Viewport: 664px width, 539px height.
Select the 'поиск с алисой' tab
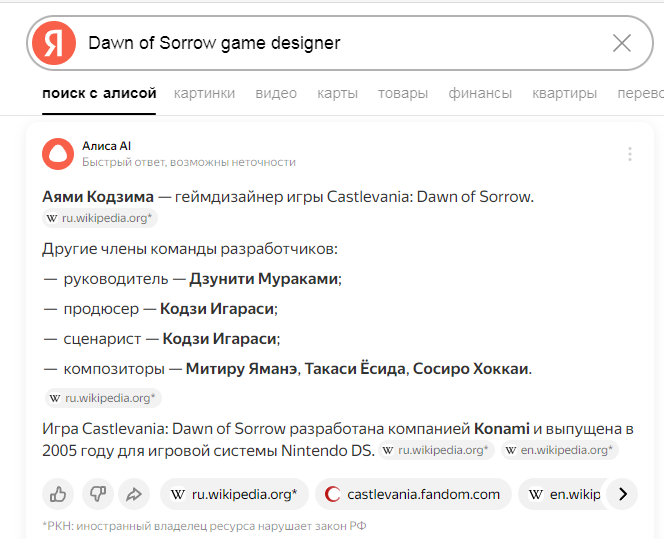[99, 93]
